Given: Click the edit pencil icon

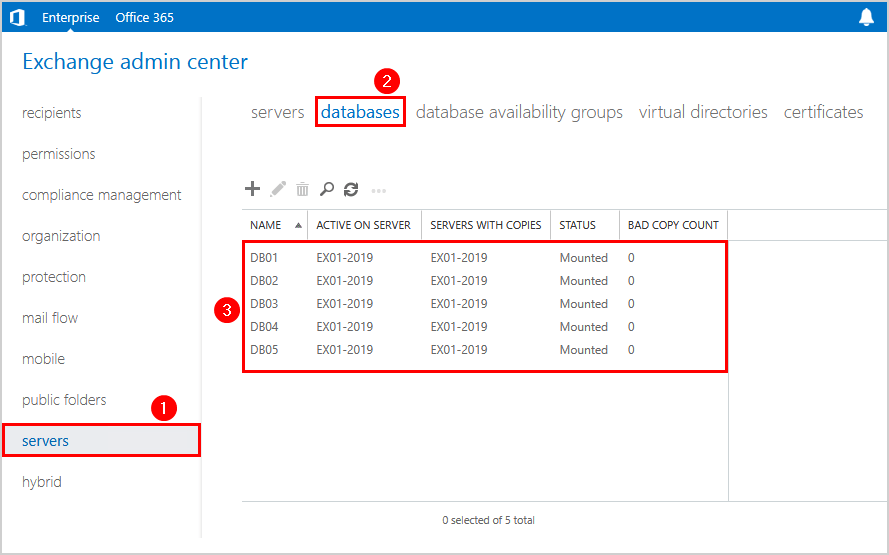Looking at the screenshot, I should (x=278, y=189).
